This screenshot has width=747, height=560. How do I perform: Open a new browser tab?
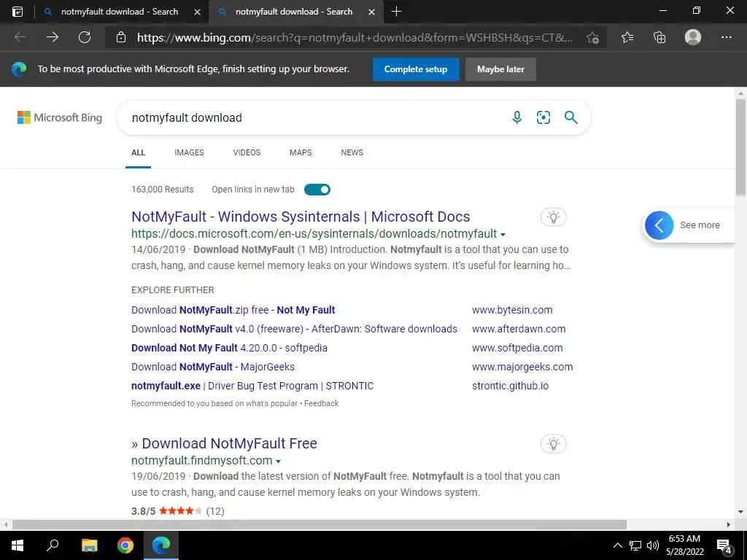click(396, 12)
